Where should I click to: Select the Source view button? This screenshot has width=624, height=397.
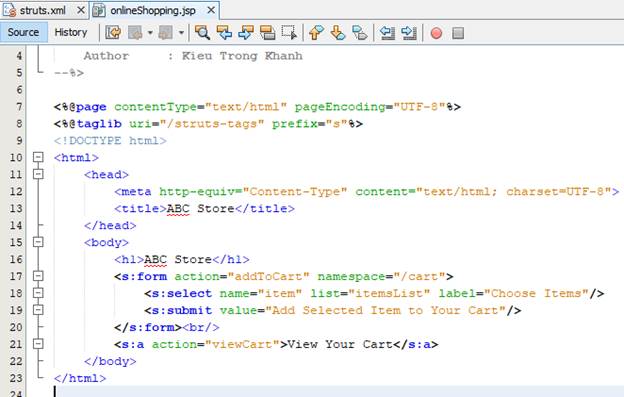(23, 32)
